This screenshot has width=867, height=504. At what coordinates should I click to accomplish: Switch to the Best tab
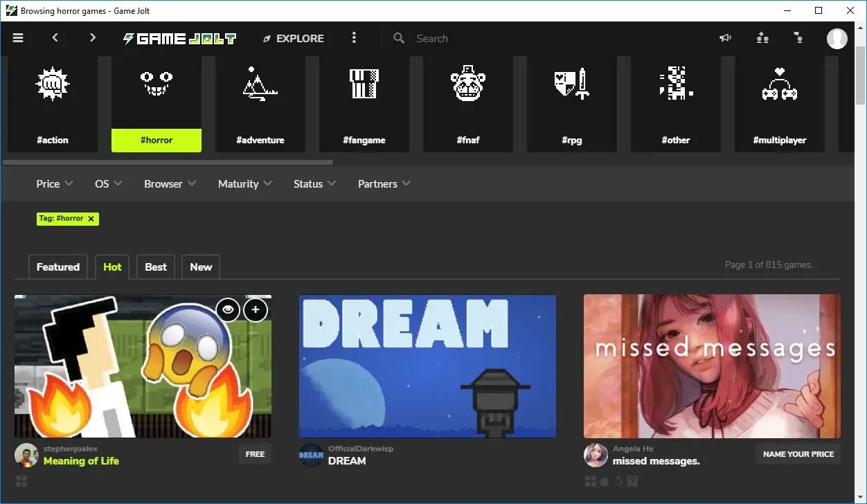[x=156, y=267]
